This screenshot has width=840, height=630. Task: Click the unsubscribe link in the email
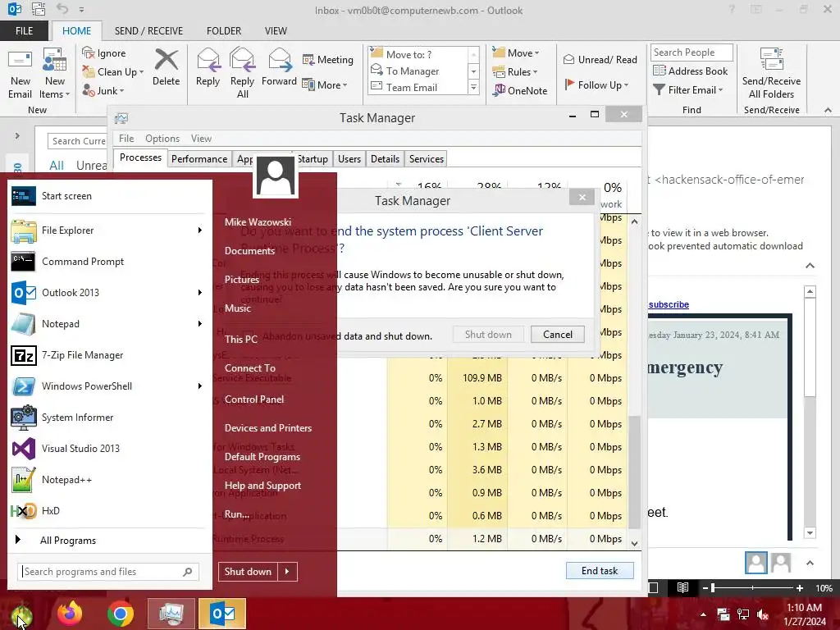click(x=669, y=304)
